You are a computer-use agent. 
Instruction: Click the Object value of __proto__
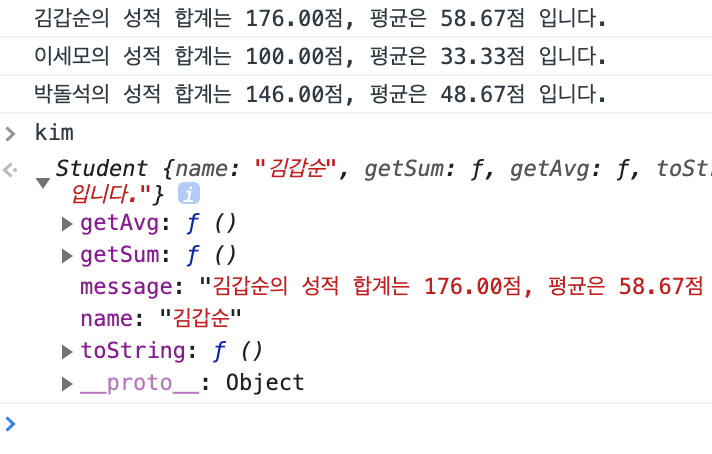[x=265, y=383]
